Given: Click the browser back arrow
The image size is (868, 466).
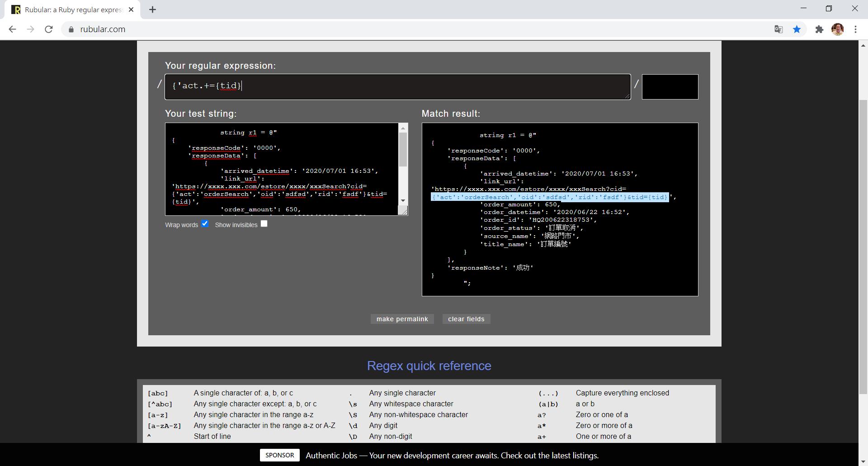Looking at the screenshot, I should pos(12,29).
